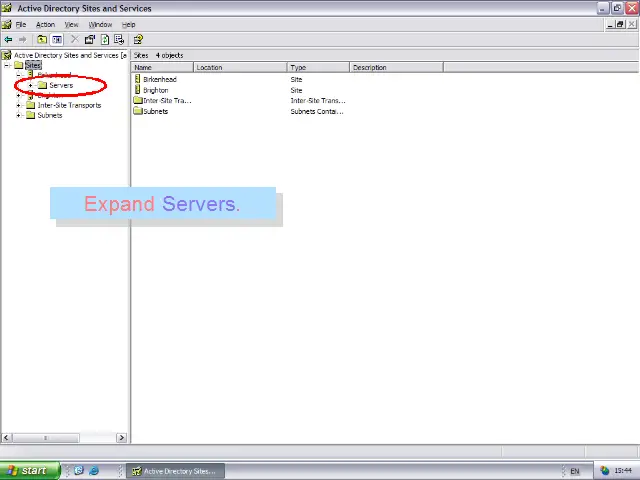
Task: Click root Active Directory Sites and Services icon
Action: point(7,55)
